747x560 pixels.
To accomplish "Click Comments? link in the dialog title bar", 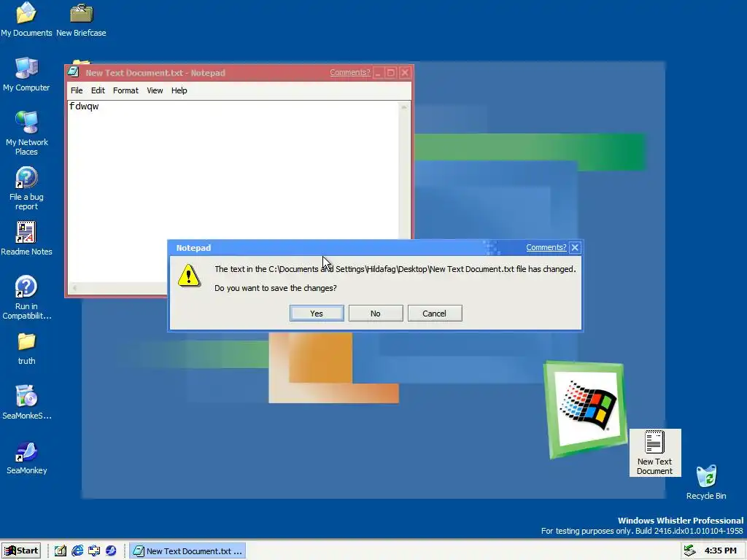I will click(x=546, y=248).
